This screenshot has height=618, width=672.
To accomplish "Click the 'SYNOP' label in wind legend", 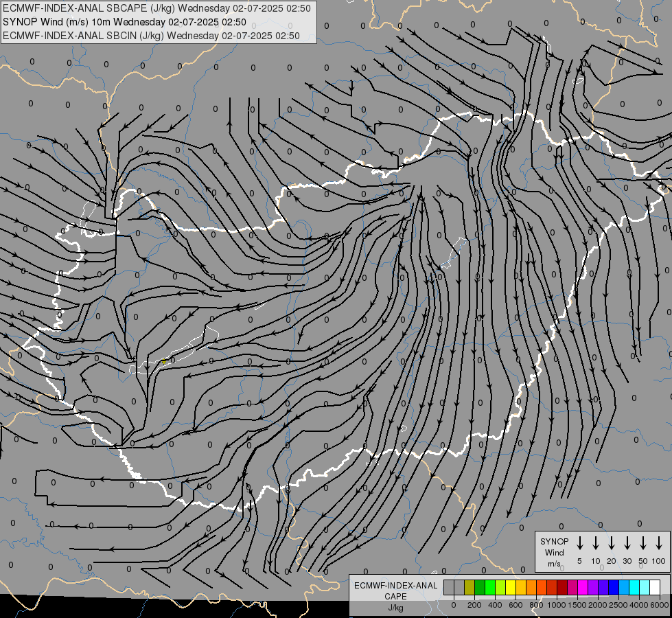I will (554, 541).
